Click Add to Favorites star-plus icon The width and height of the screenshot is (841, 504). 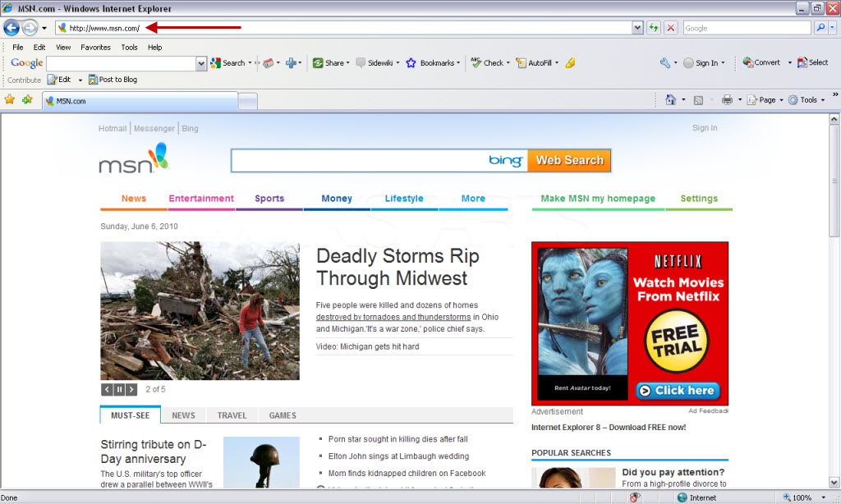[27, 99]
